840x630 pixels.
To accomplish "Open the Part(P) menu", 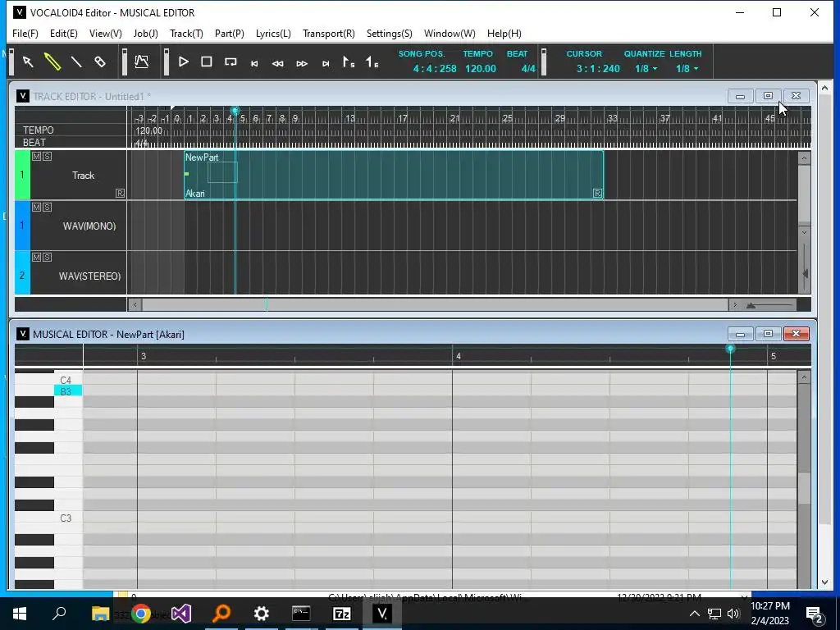I will [230, 33].
